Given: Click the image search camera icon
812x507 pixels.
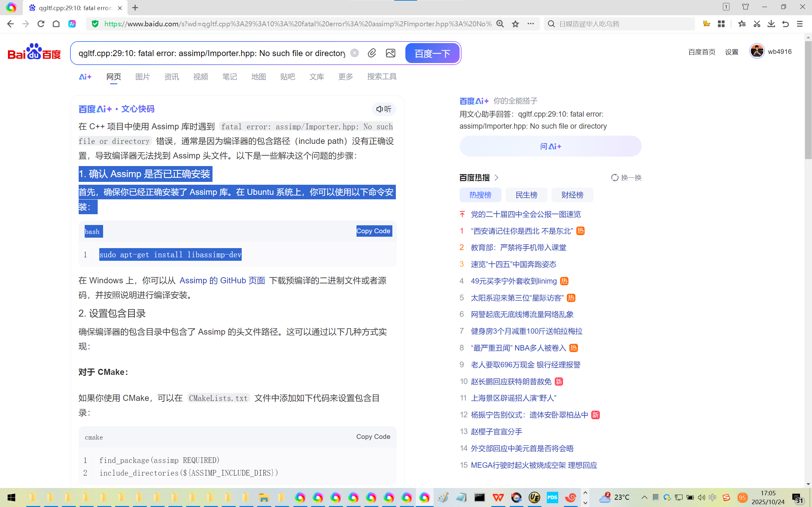Looking at the screenshot, I should [x=390, y=53].
